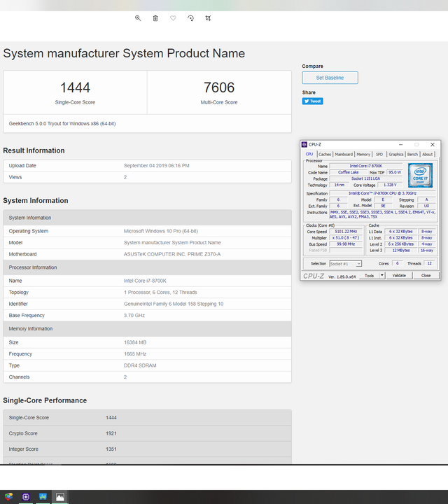Click the Set Baseline button

(x=330, y=78)
